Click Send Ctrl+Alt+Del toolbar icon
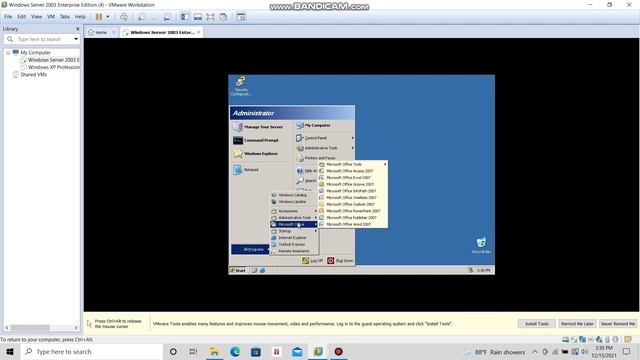Screen dimensions: 640x360 coord(124,17)
